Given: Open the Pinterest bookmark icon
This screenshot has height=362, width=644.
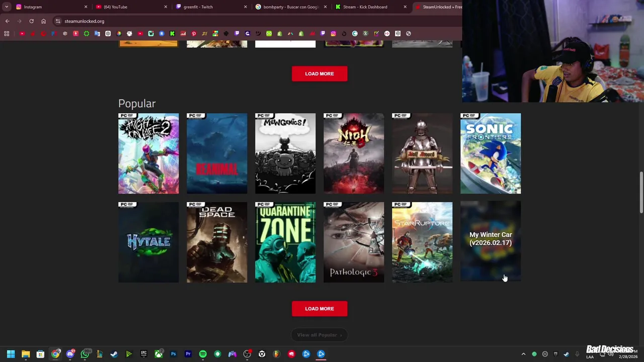Looking at the screenshot, I should [x=194, y=34].
